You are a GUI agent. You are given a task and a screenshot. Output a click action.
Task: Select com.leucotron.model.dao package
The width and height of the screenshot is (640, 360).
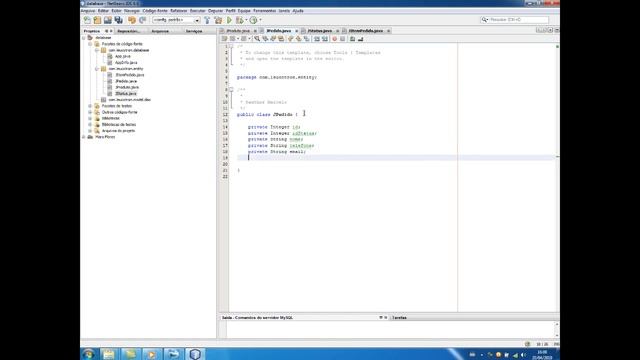(129, 100)
